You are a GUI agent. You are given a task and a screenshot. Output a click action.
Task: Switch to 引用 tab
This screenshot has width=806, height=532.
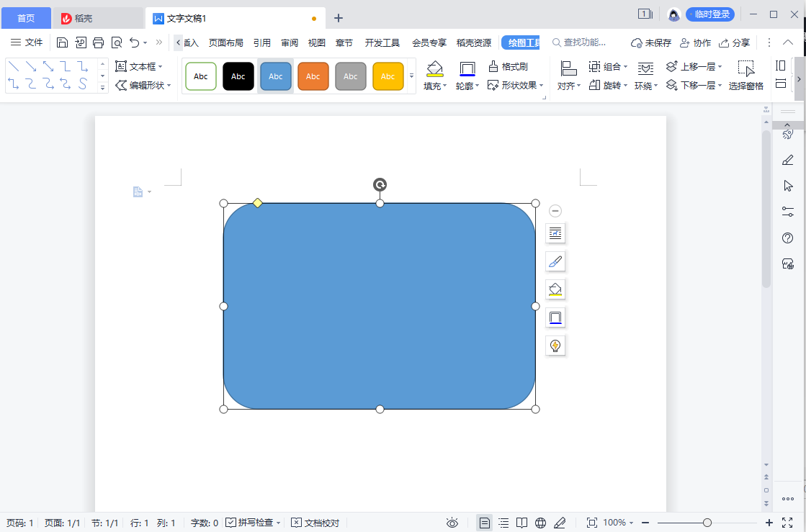point(261,42)
